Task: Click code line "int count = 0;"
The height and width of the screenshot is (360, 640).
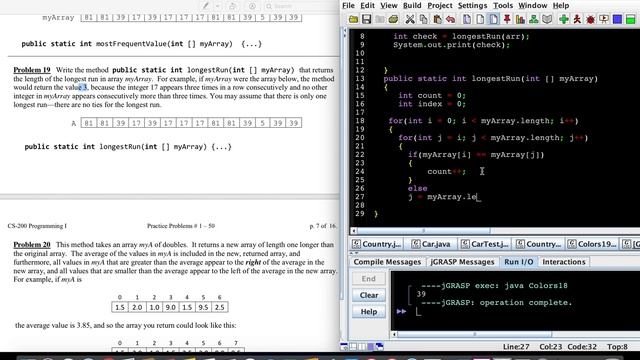Action: coord(432,95)
